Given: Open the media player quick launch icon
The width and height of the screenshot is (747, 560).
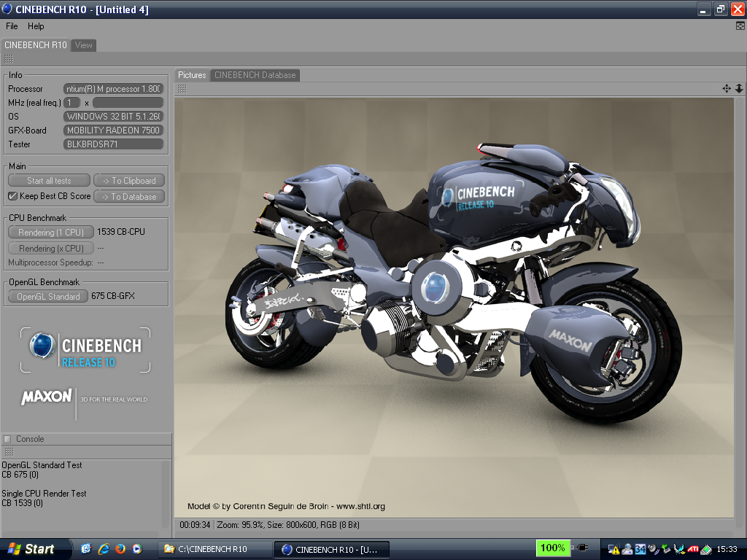Looking at the screenshot, I should 136,549.
